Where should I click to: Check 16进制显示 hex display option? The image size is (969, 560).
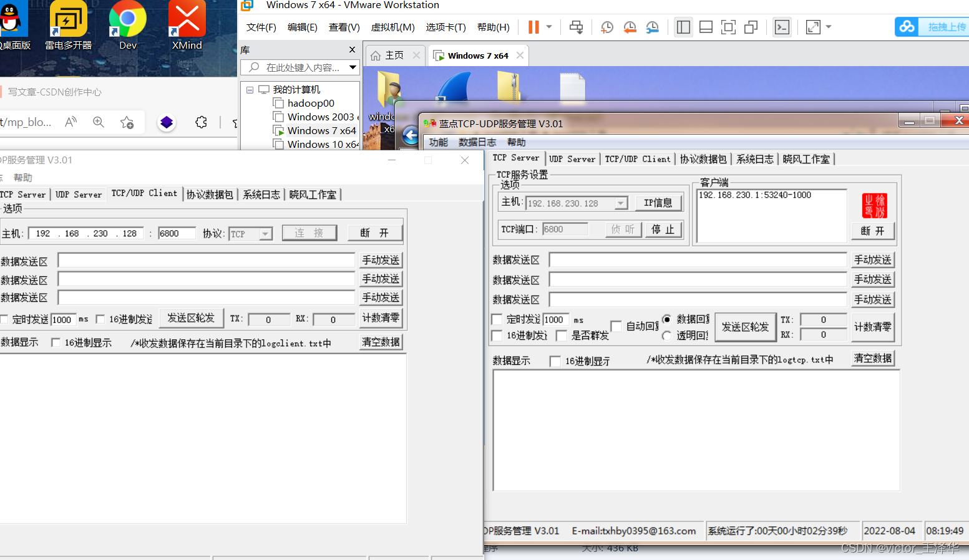tap(555, 360)
